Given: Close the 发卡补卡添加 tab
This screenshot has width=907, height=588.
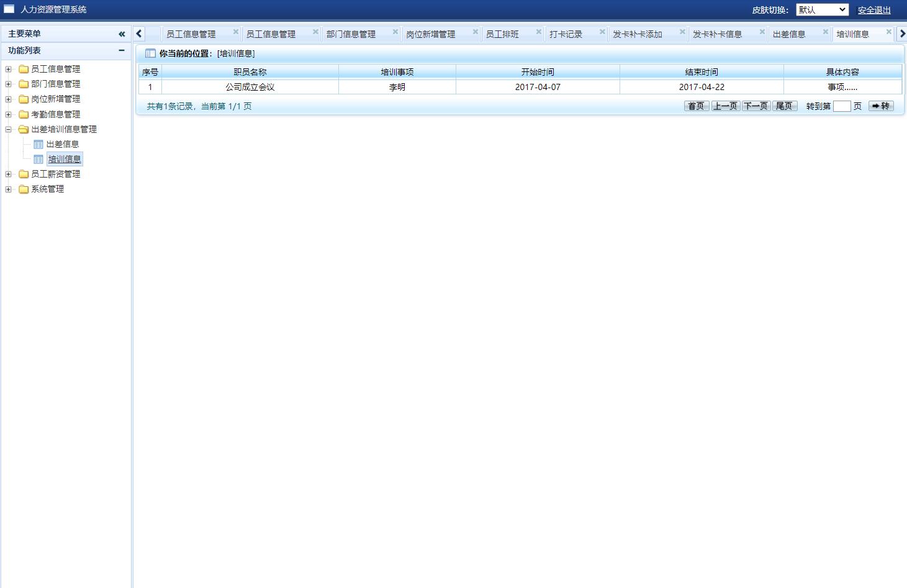Looking at the screenshot, I should (x=682, y=31).
